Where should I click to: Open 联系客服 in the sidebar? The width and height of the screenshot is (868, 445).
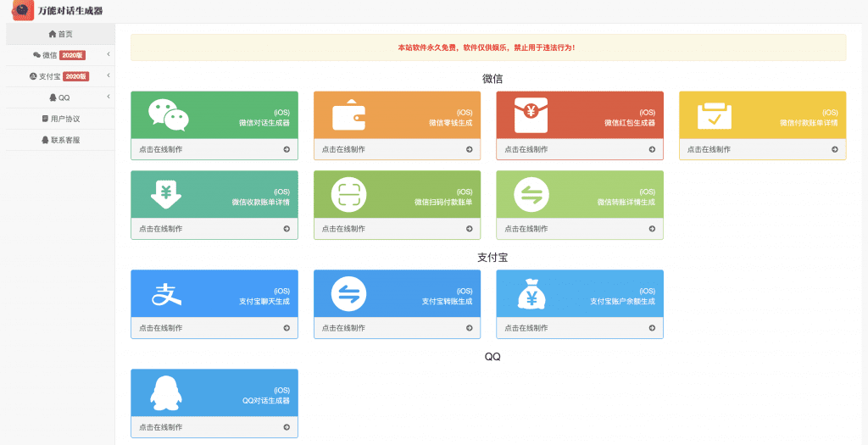60,140
